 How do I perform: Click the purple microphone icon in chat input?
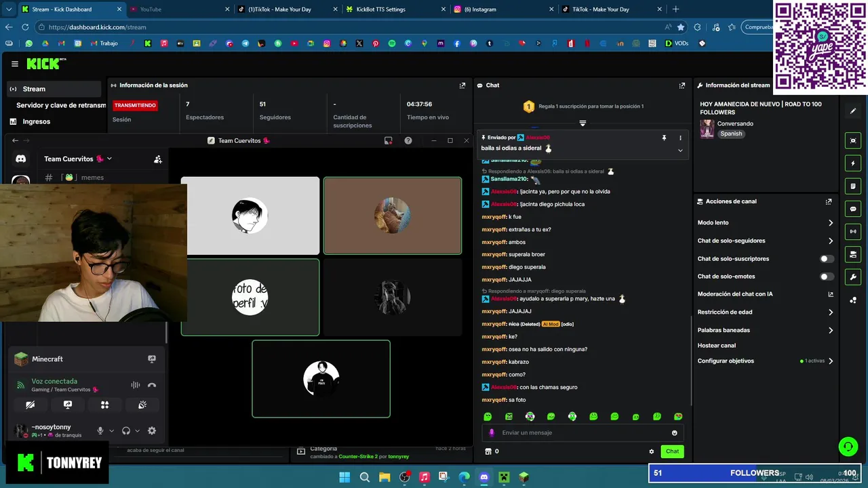pos(492,432)
